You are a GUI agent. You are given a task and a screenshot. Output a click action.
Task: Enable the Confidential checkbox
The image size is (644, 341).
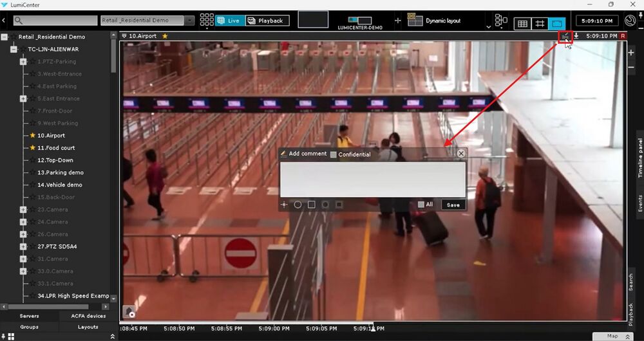click(x=334, y=154)
